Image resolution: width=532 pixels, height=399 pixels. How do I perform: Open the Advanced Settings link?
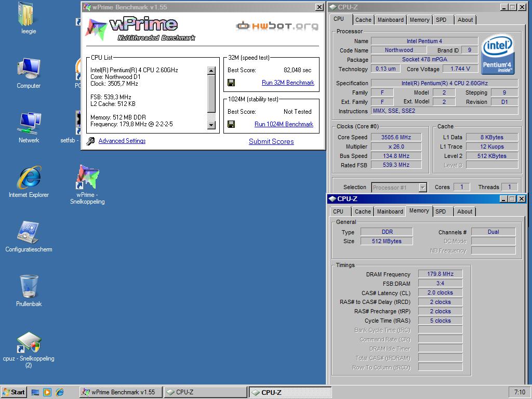click(122, 141)
